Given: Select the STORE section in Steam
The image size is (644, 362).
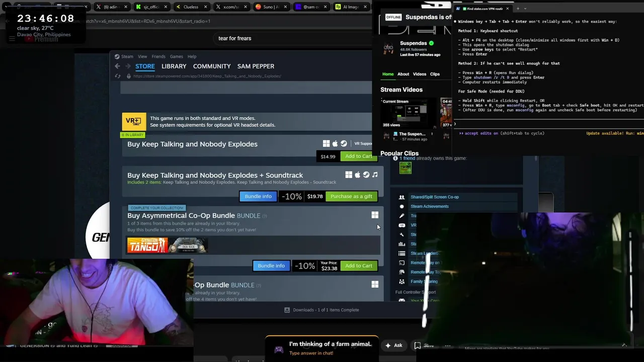Looking at the screenshot, I should [145, 66].
